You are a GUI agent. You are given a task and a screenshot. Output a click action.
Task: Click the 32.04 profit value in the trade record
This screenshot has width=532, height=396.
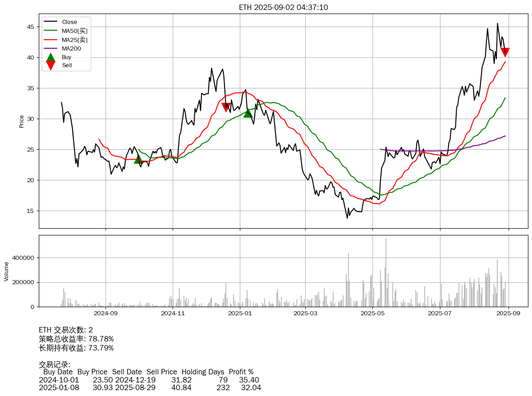251,387
